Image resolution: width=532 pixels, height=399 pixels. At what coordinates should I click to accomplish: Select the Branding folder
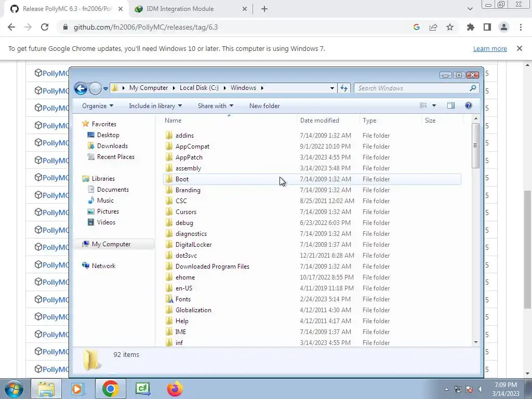(188, 190)
